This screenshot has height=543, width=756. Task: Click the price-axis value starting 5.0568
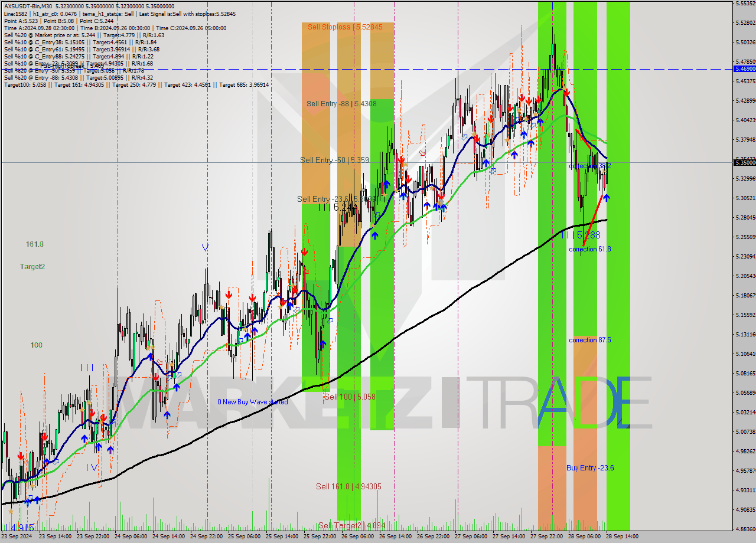(744, 392)
